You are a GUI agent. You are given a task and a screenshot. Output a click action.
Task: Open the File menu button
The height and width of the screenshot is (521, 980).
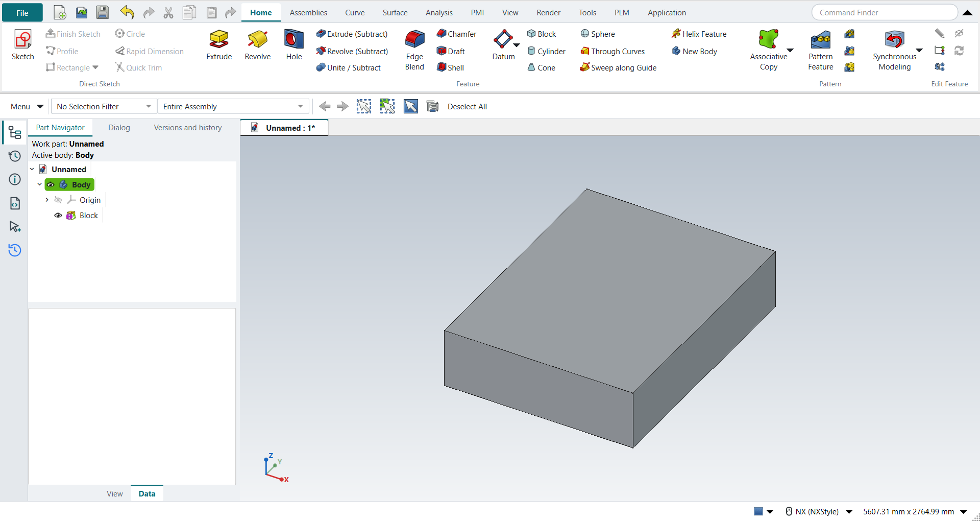pyautogui.click(x=22, y=13)
